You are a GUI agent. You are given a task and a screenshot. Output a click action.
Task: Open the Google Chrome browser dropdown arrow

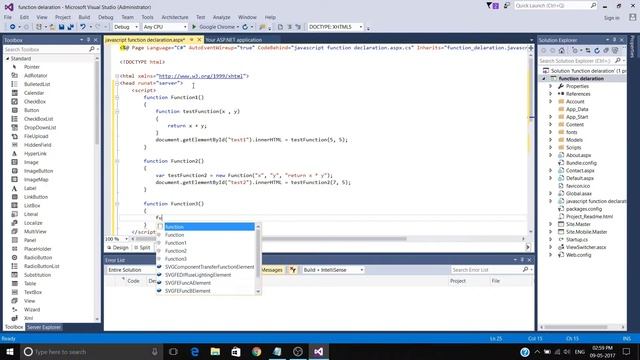[238, 27]
